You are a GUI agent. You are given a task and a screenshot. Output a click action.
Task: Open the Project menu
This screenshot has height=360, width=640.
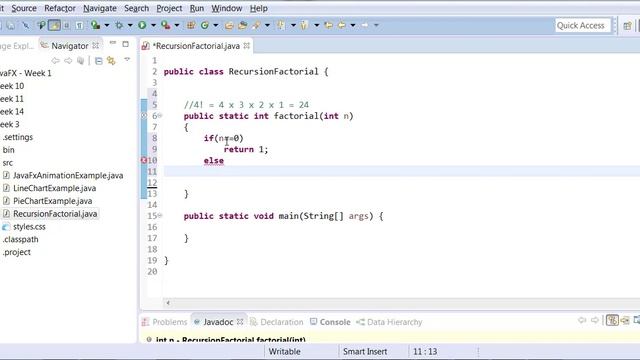click(x=169, y=8)
